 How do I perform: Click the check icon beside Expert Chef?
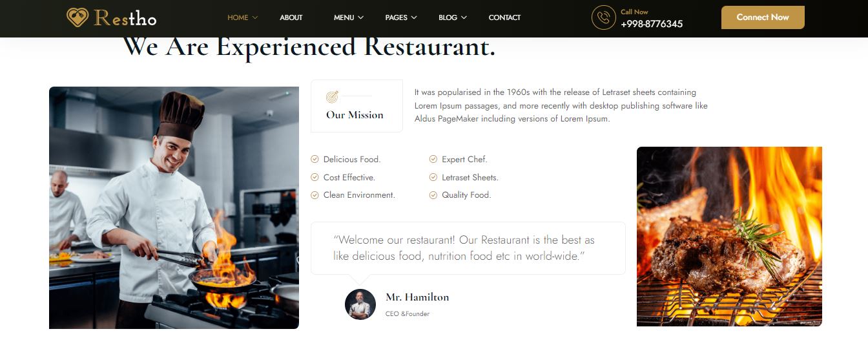[x=433, y=159]
